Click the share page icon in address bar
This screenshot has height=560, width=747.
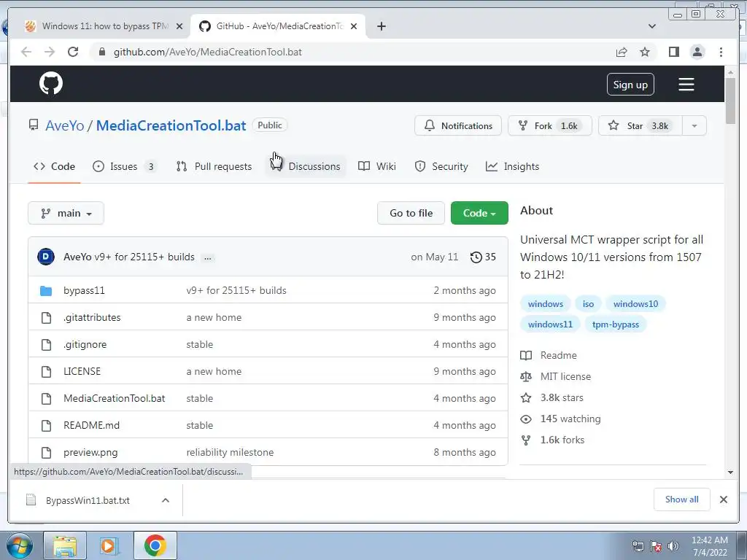tap(622, 52)
